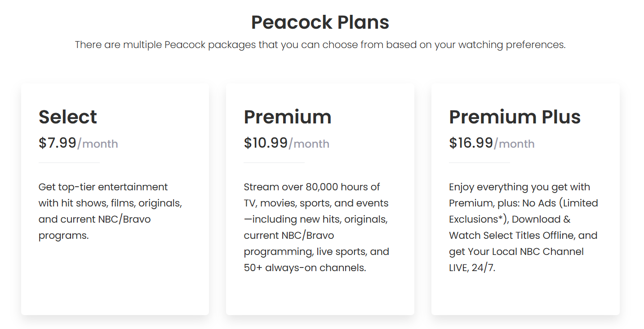644x329 pixels.
Task: Choose the "Premium" plan title
Action: coord(288,117)
